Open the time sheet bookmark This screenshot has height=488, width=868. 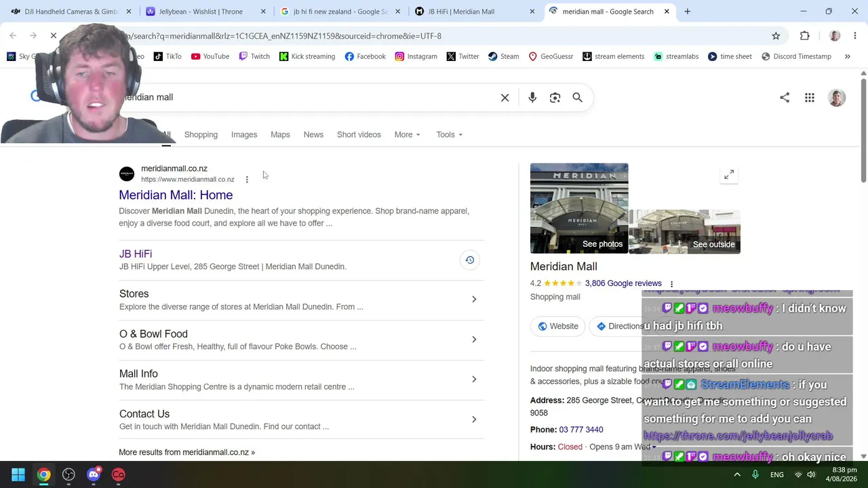(730, 56)
